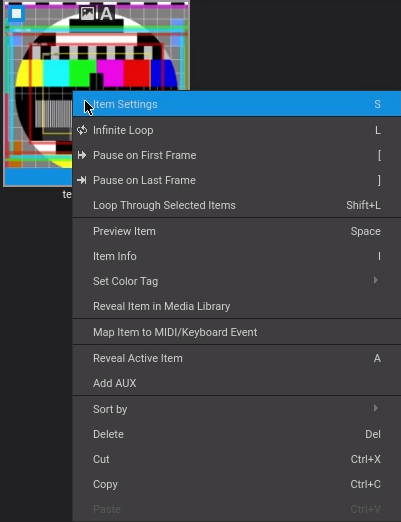The height and width of the screenshot is (522, 401).
Task: Click the Infinite Loop icon
Action: 82,130
